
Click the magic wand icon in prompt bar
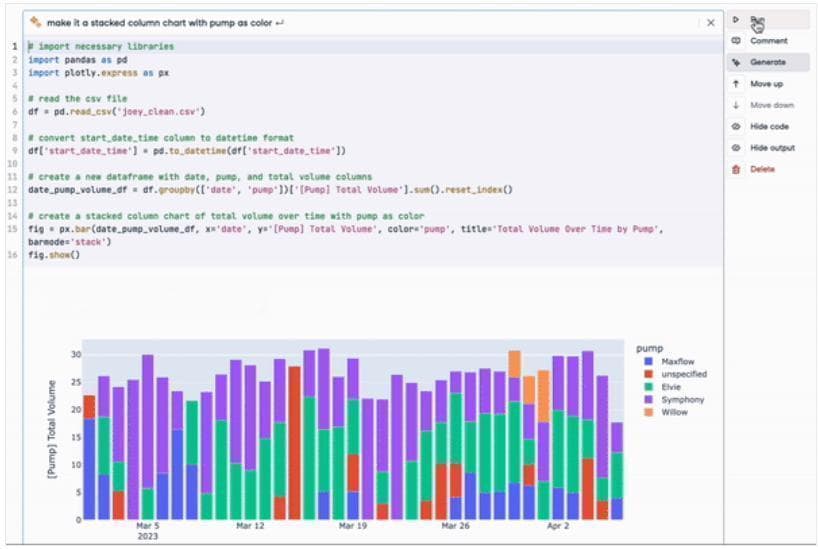(x=35, y=22)
